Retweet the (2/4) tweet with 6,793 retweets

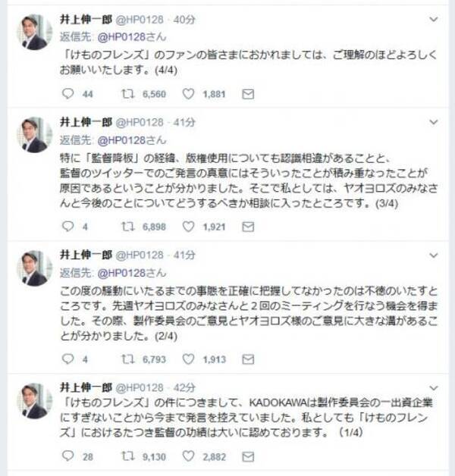[127, 359]
